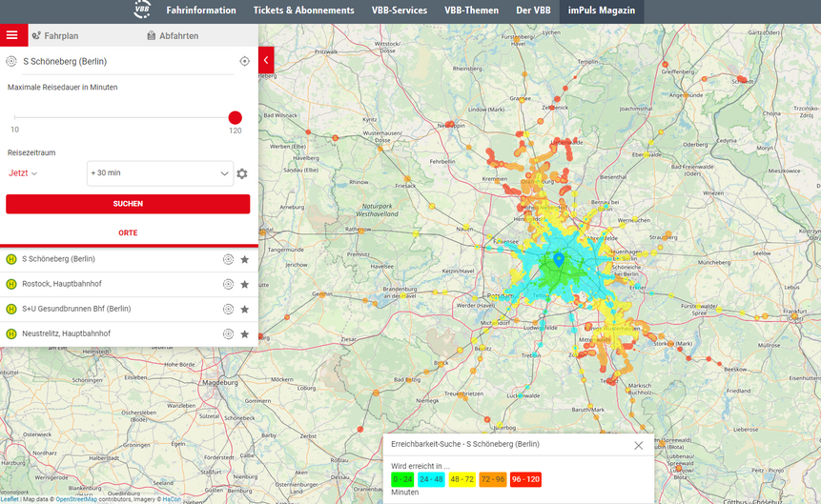Select S Schöneberg (Berlin) list entry
The image size is (821, 504).
click(129, 259)
